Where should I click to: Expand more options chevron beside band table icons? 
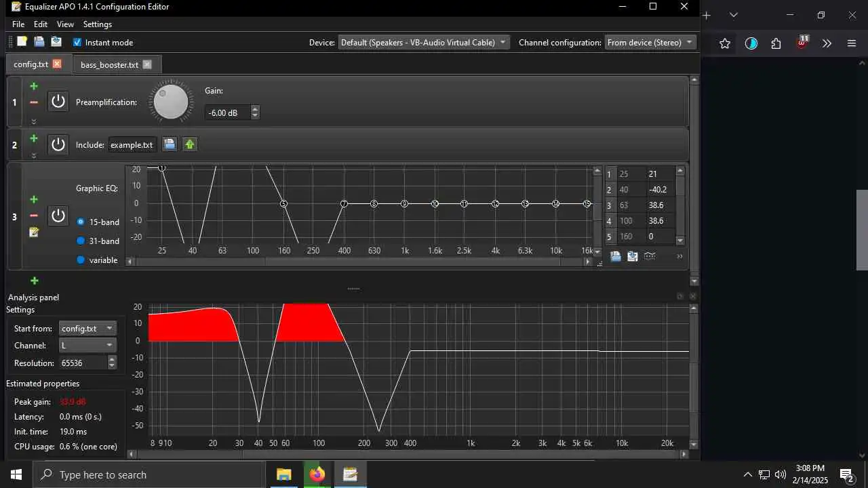tap(679, 256)
